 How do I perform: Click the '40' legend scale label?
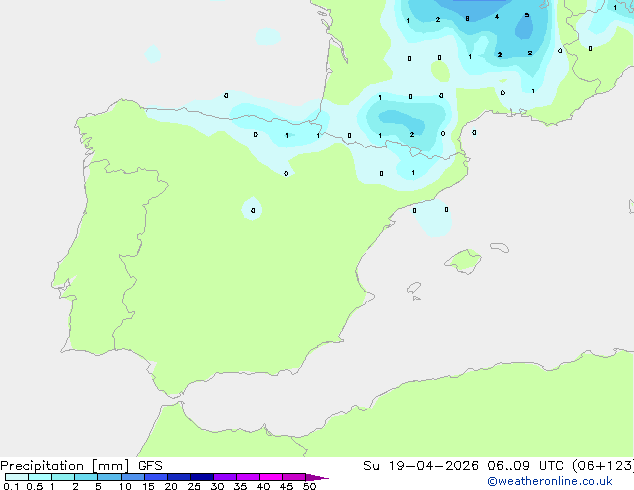263,486
